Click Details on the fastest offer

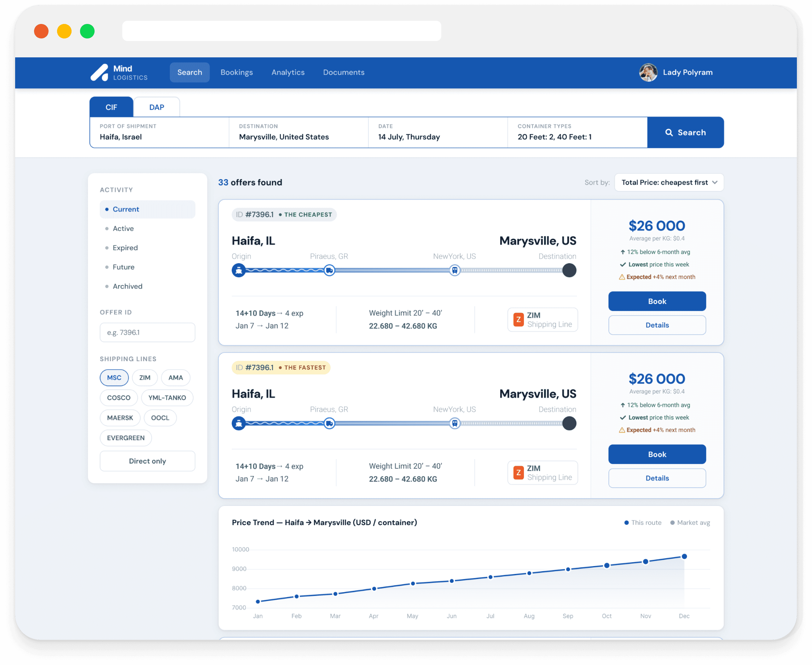(657, 478)
